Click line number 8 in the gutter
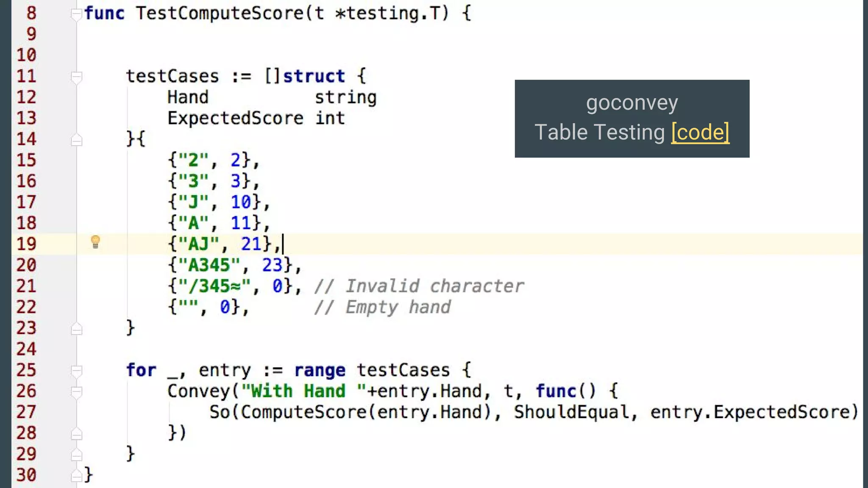The height and width of the screenshot is (488, 868). pos(31,13)
